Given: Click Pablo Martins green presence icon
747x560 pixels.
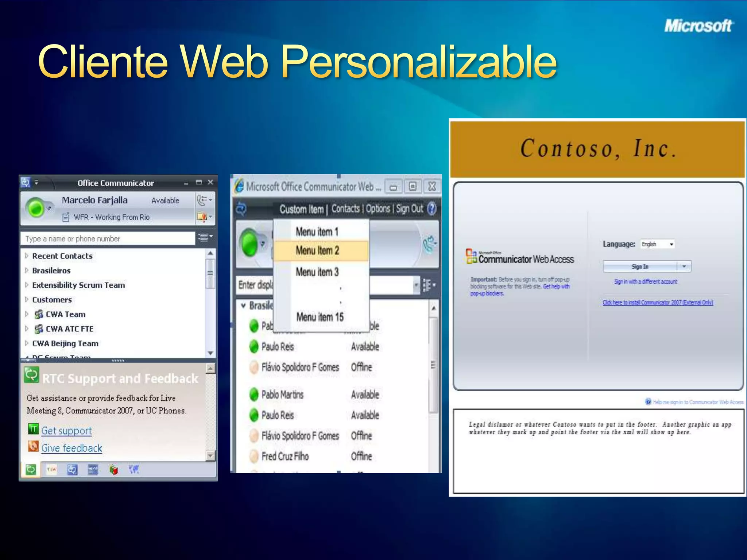Looking at the screenshot, I should (254, 394).
